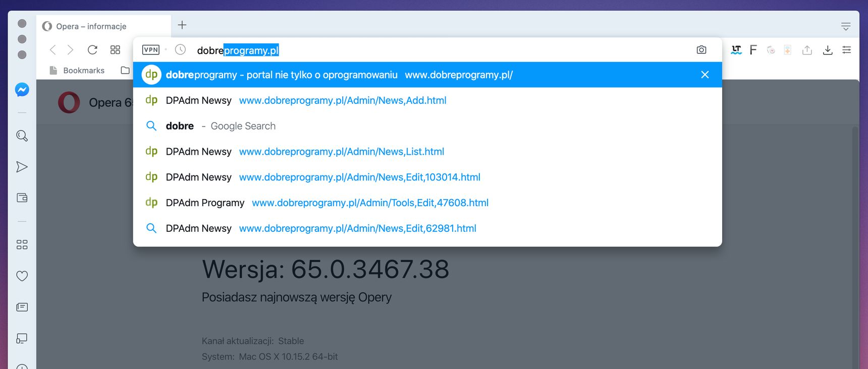This screenshot has height=369, width=868.
Task: Select the DPAdm Programy Tools,Edit,47608 suggestion
Action: (x=427, y=203)
